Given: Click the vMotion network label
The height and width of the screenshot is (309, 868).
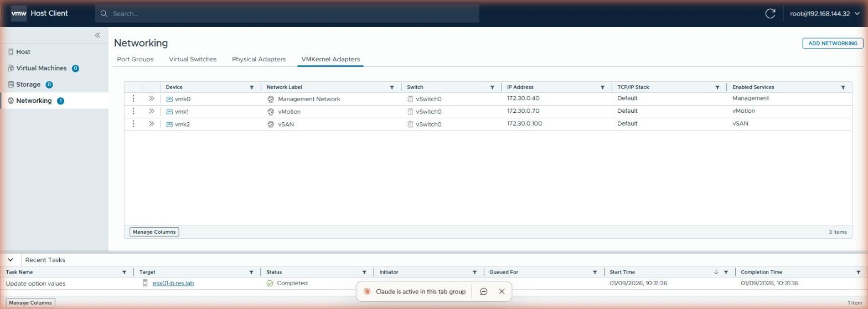Looking at the screenshot, I should click(289, 112).
